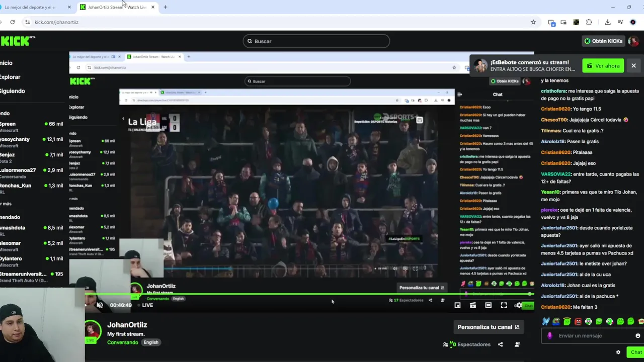
Task: Switch to theater mode in the player
Action: (488, 305)
